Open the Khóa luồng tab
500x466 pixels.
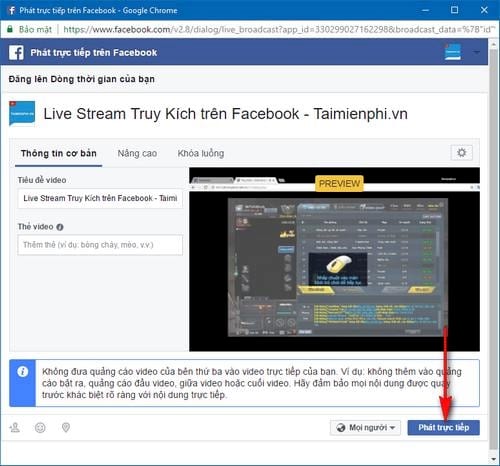(201, 154)
